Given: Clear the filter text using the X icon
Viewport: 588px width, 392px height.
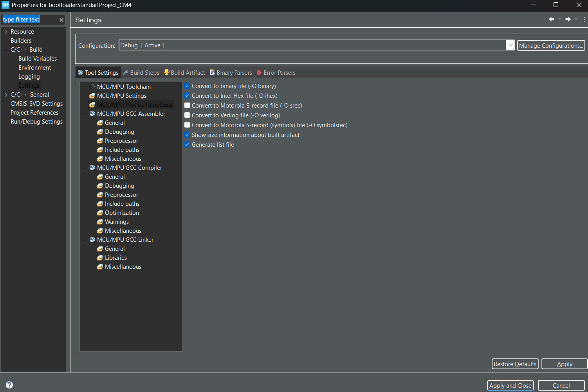Looking at the screenshot, I should 61,20.
